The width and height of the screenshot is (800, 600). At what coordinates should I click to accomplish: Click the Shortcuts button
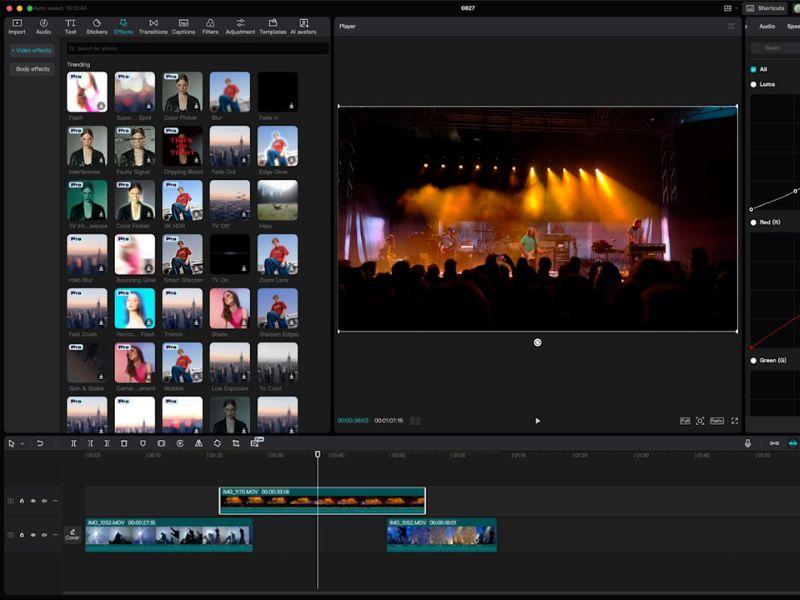point(766,8)
